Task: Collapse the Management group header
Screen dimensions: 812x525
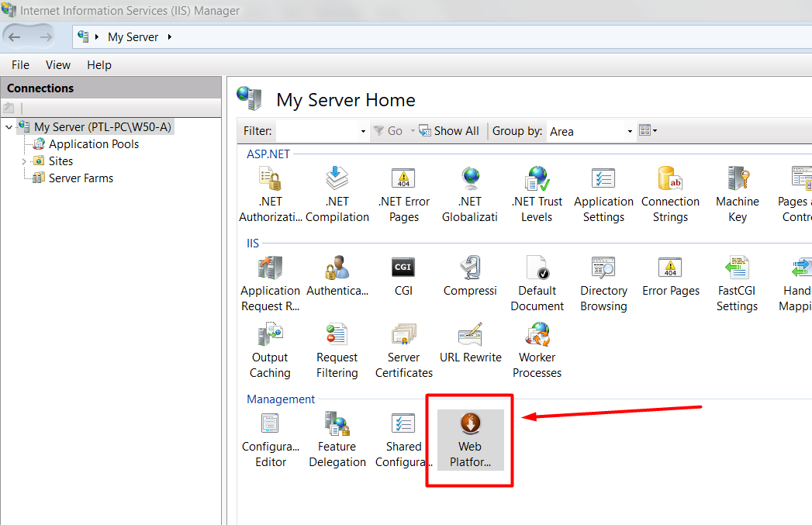Action: point(281,399)
